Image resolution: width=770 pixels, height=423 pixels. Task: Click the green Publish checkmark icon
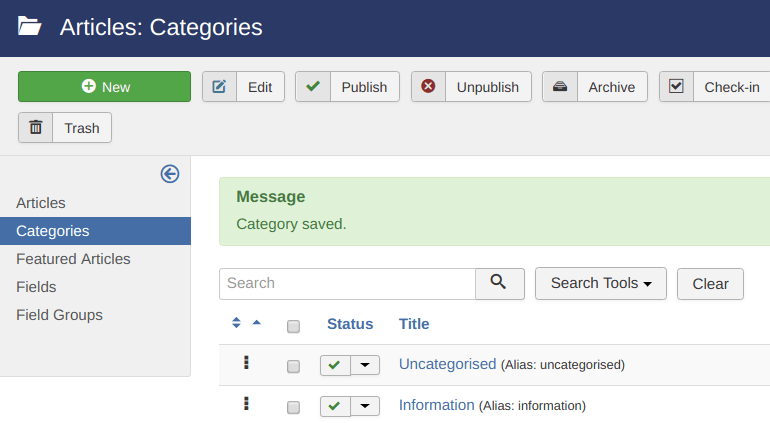click(313, 86)
